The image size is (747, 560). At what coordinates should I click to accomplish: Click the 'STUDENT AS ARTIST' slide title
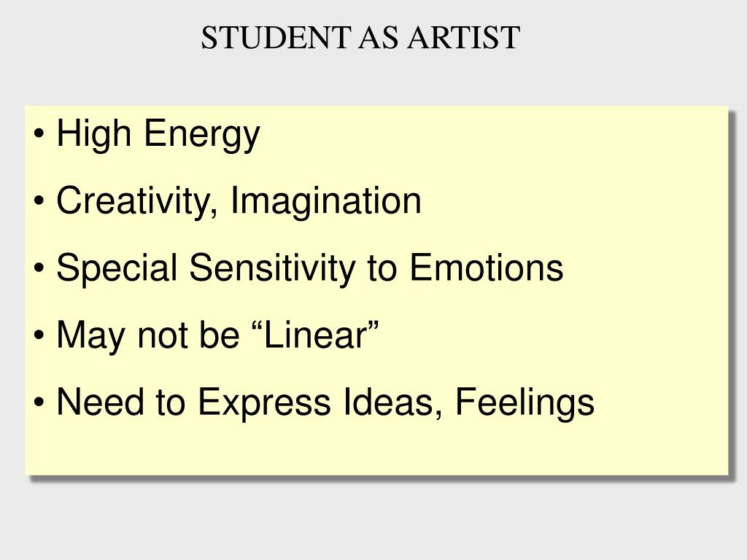360,38
